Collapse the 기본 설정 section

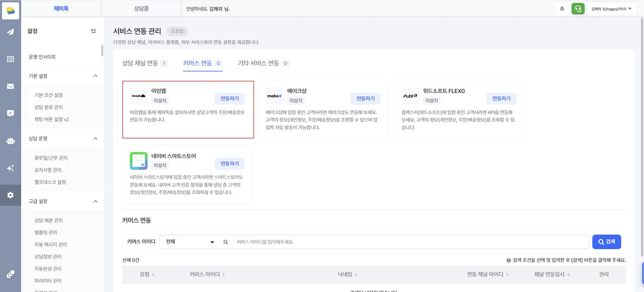click(x=95, y=76)
